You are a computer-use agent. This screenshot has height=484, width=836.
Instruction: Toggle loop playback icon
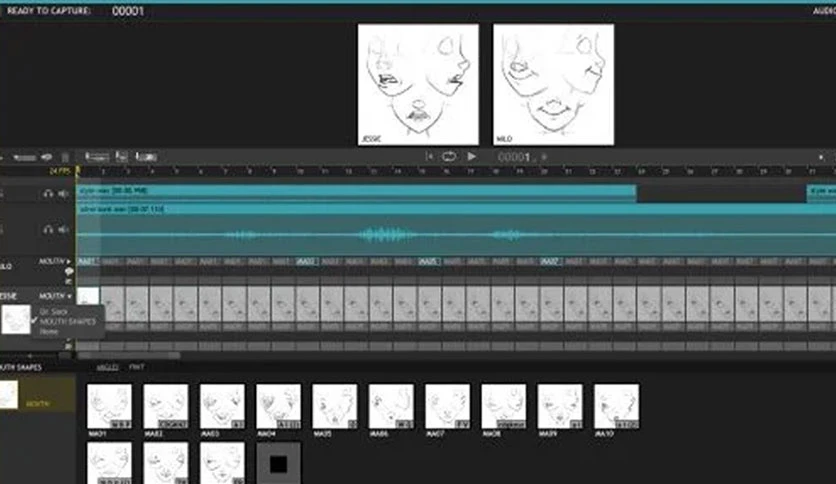[x=449, y=157]
